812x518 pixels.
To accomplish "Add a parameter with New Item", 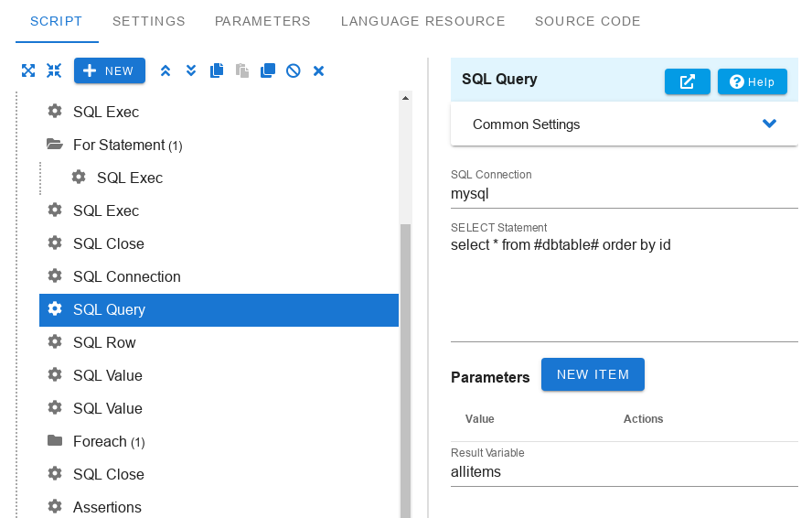I will click(x=593, y=374).
